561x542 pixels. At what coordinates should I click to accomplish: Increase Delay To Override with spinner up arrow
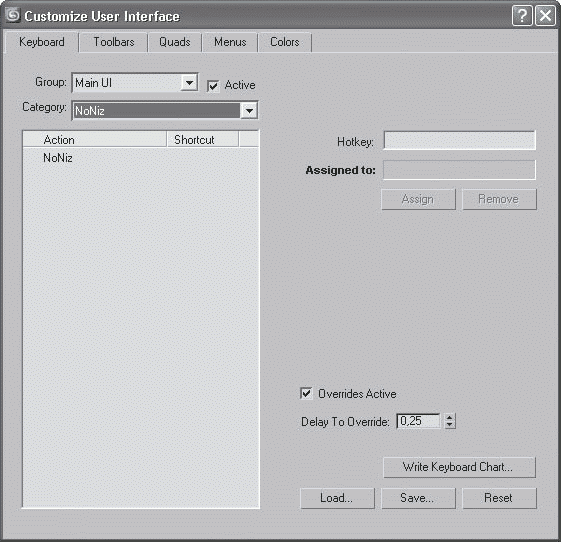tap(450, 418)
